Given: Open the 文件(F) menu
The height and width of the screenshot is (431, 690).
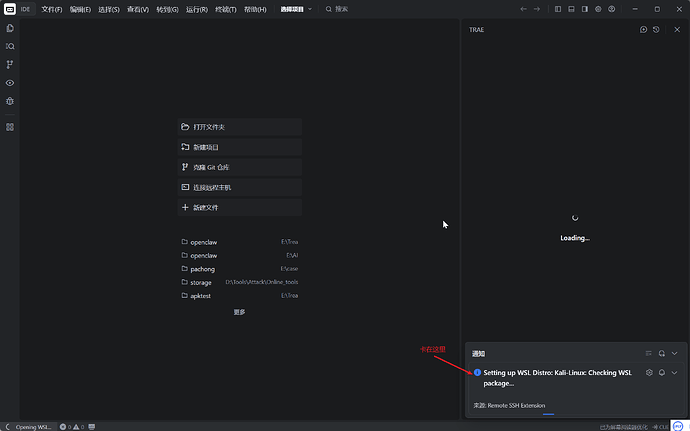Looking at the screenshot, I should pos(52,9).
